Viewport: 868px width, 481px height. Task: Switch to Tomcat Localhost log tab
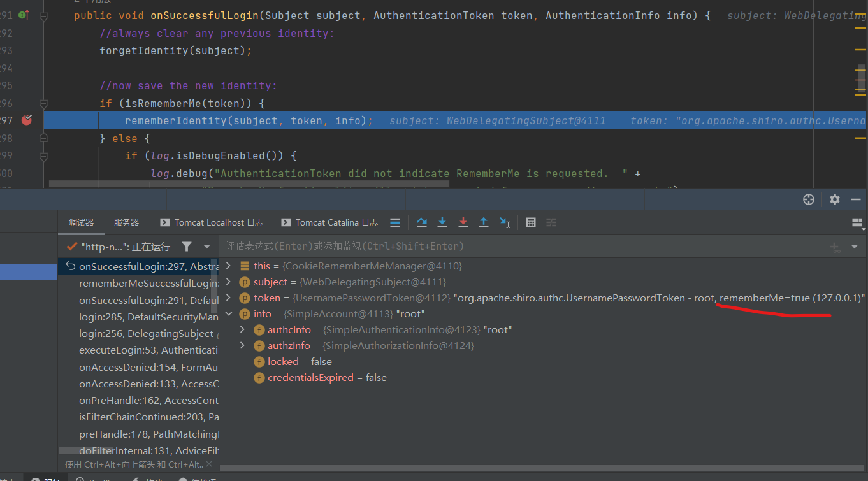pos(212,222)
